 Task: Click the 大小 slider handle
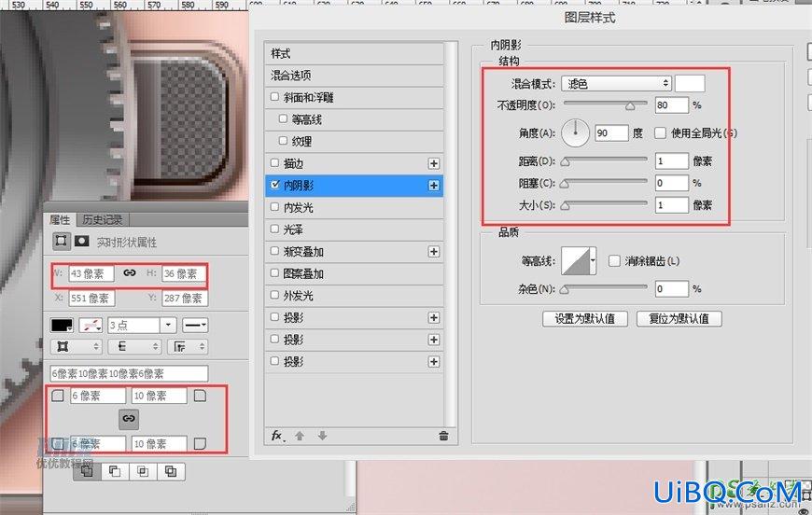566,206
